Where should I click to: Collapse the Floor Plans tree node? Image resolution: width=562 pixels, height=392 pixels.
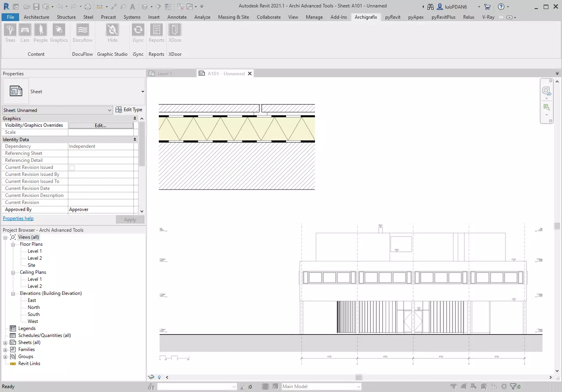(13, 245)
